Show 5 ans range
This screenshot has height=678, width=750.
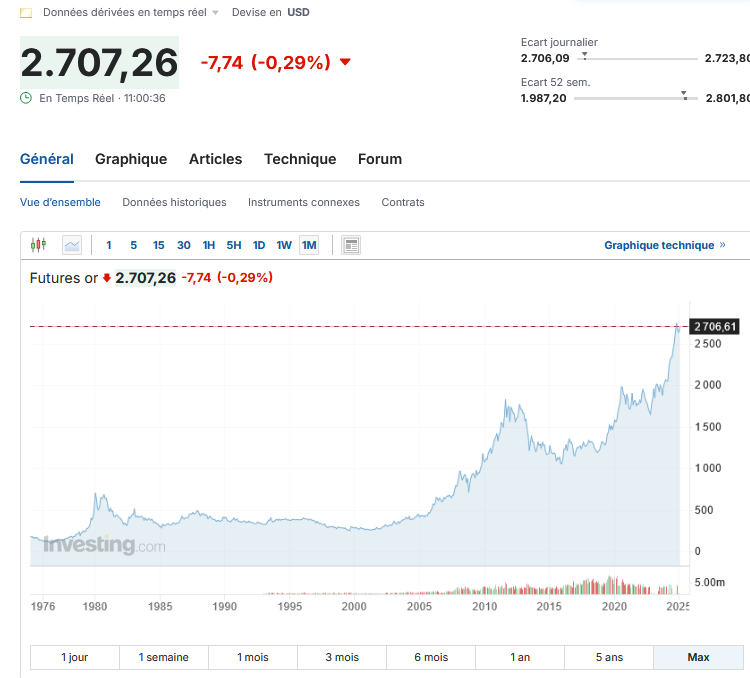608,657
